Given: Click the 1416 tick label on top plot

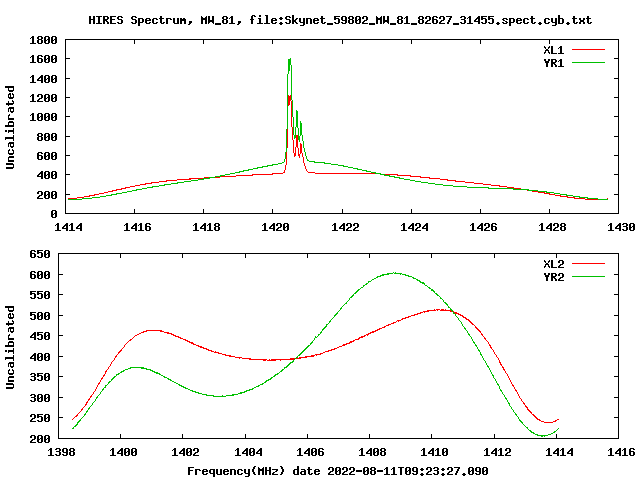Looking at the screenshot, I should pyautogui.click(x=137, y=227).
